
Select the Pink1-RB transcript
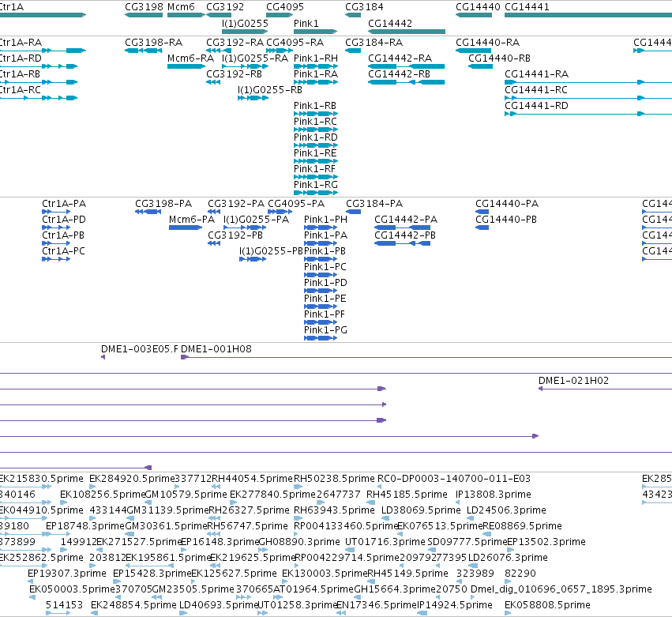pos(316,114)
